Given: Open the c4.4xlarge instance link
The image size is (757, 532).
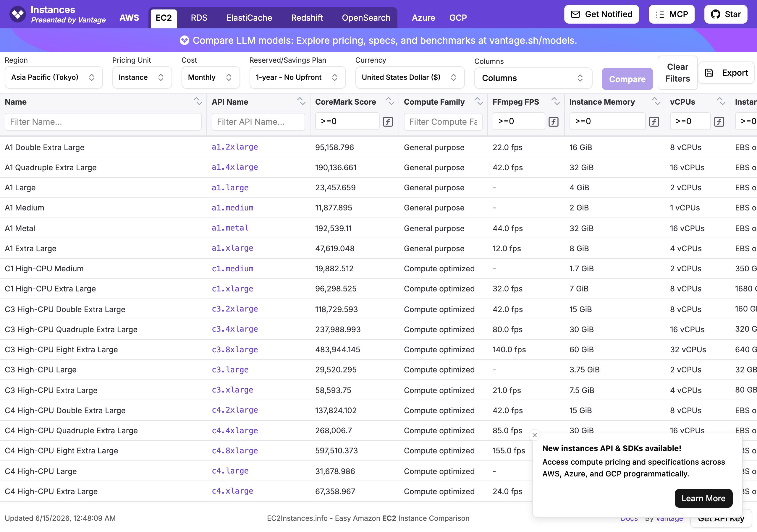Looking at the screenshot, I should click(x=235, y=431).
